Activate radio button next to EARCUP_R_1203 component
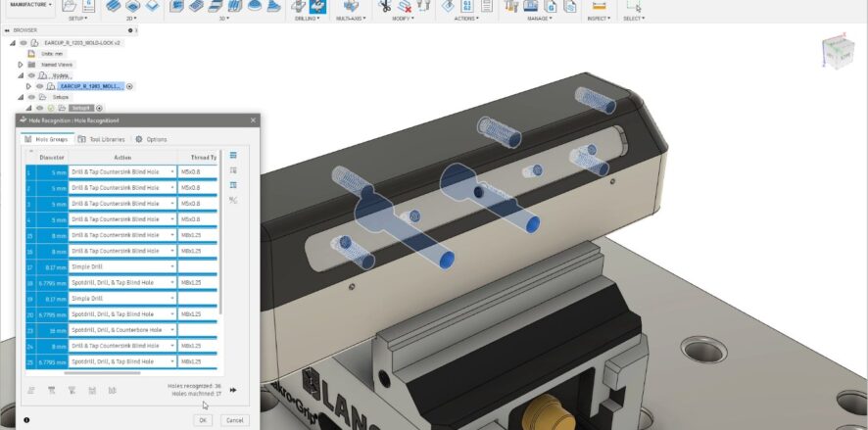The image size is (868, 430). pos(129,86)
